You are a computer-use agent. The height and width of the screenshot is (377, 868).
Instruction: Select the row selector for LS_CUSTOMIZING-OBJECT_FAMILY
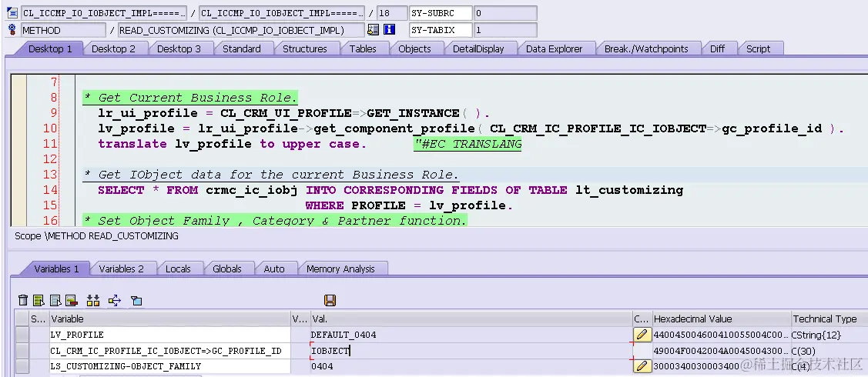point(22,366)
